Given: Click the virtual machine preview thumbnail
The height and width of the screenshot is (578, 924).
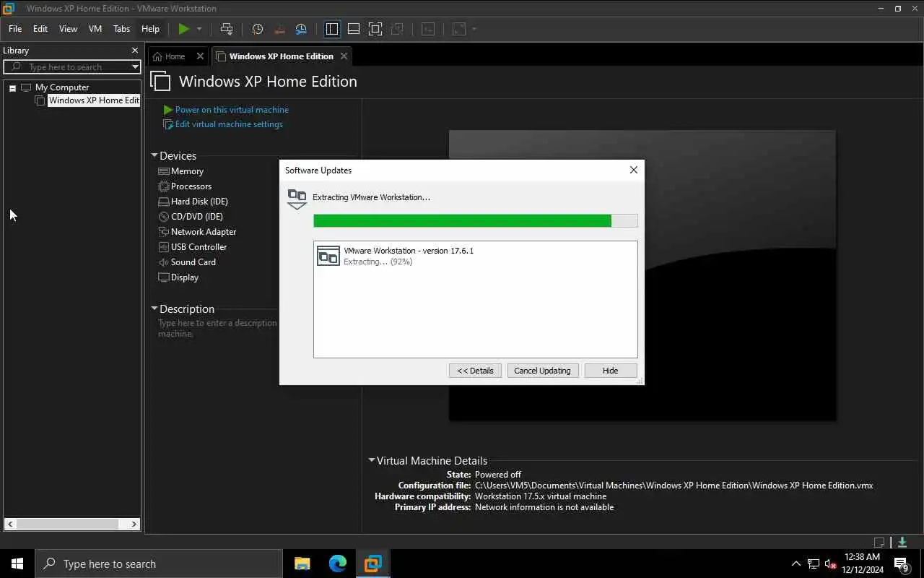Looking at the screenshot, I should pyautogui.click(x=642, y=275).
